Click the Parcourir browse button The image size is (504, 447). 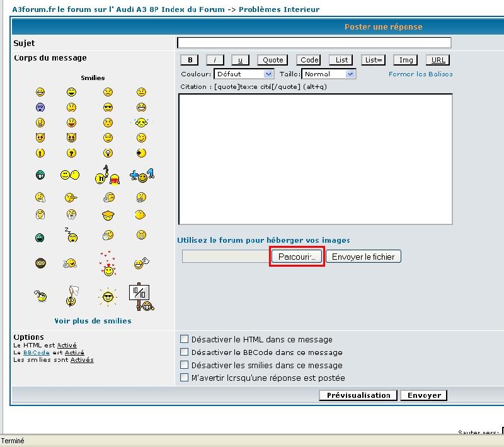pyautogui.click(x=297, y=257)
